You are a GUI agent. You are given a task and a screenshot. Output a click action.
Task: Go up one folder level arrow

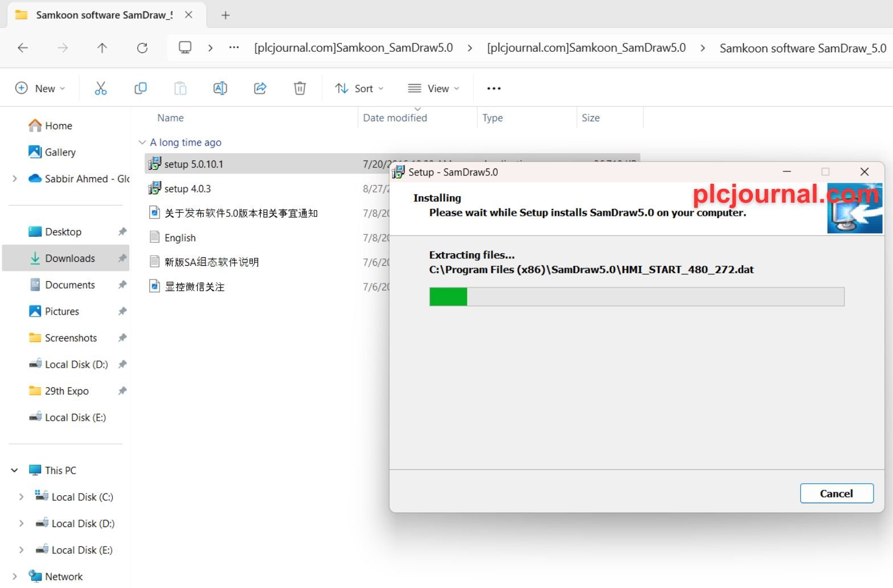click(102, 48)
